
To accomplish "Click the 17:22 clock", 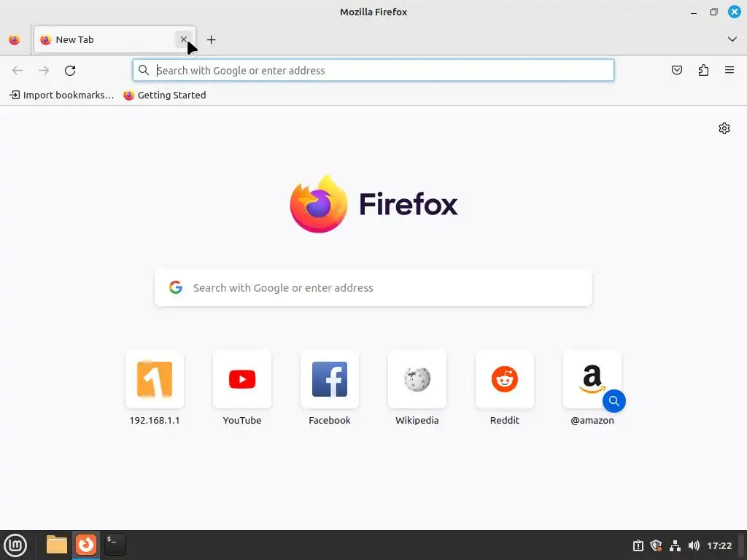I will 719,545.
